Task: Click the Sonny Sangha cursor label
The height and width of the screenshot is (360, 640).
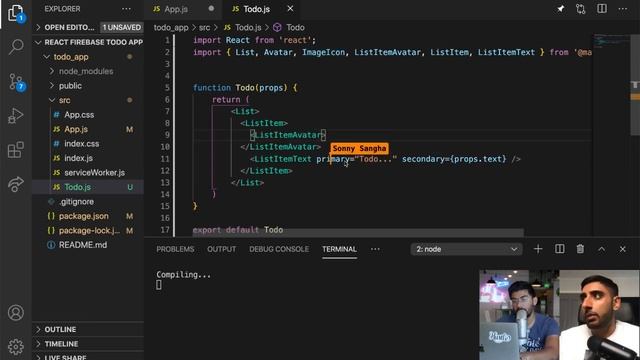Action: [x=359, y=149]
